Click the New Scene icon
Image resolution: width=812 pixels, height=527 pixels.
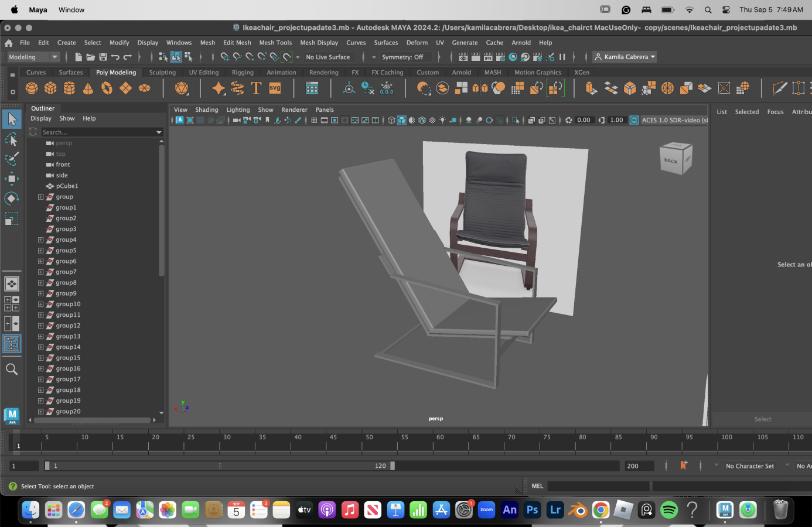coord(78,57)
